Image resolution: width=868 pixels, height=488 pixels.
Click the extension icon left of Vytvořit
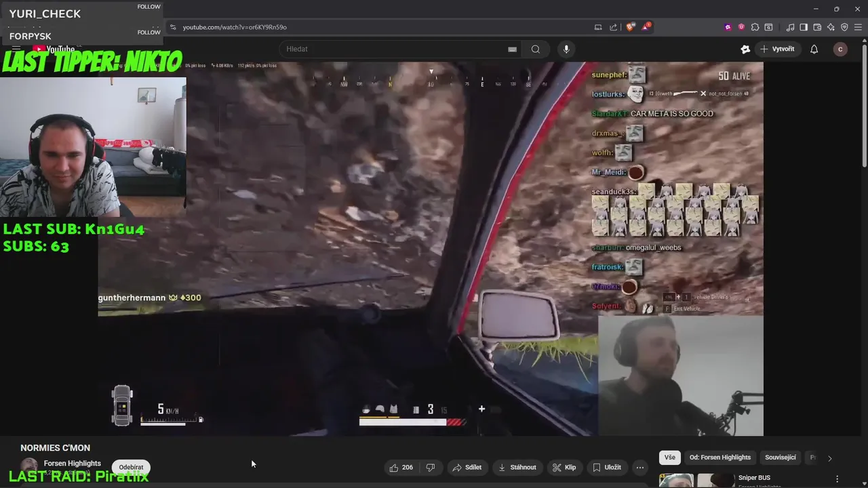point(745,49)
